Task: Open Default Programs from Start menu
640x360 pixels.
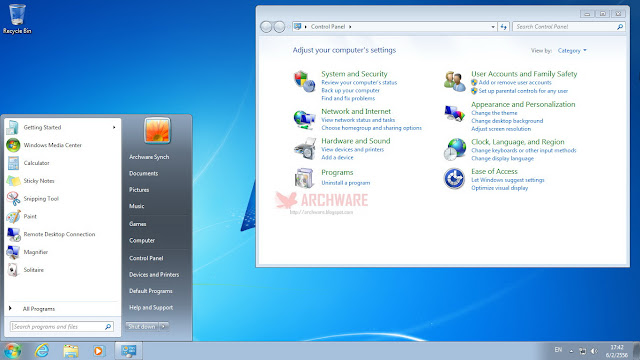Action: pyautogui.click(x=151, y=291)
